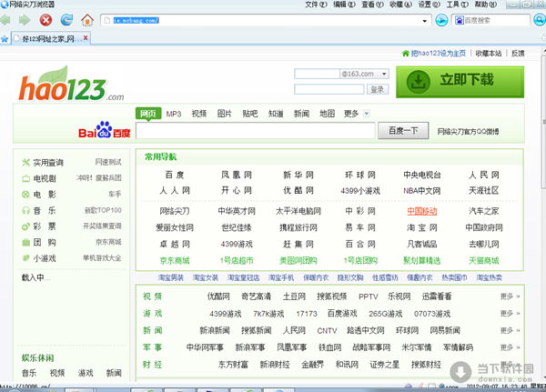Click the search magnifier icon at top right
Image resolution: width=546 pixels, height=392 pixels.
click(x=540, y=20)
